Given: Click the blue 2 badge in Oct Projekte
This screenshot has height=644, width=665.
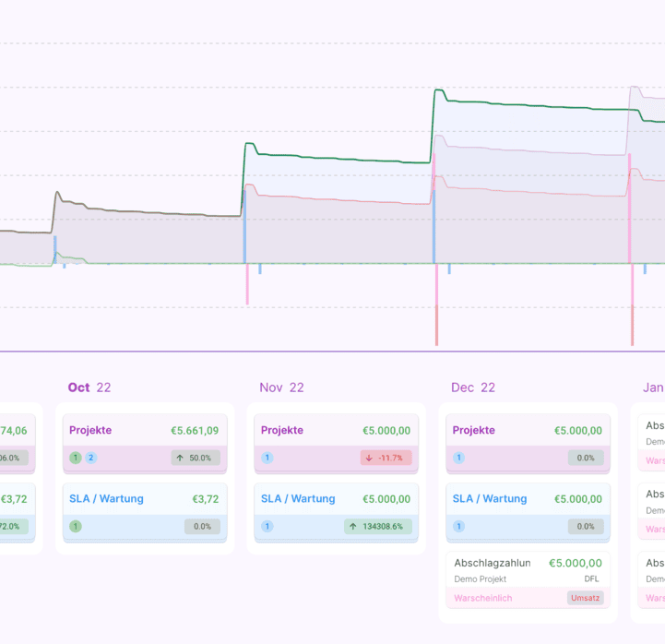Looking at the screenshot, I should [x=91, y=458].
